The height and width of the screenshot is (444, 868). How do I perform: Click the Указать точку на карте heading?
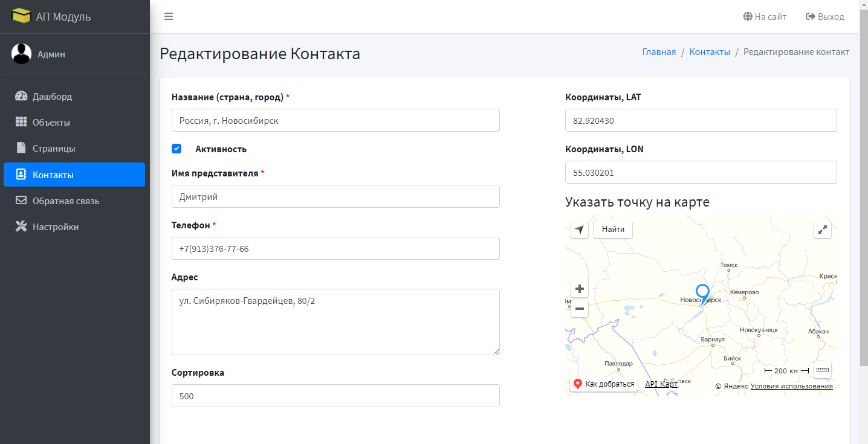(x=637, y=202)
